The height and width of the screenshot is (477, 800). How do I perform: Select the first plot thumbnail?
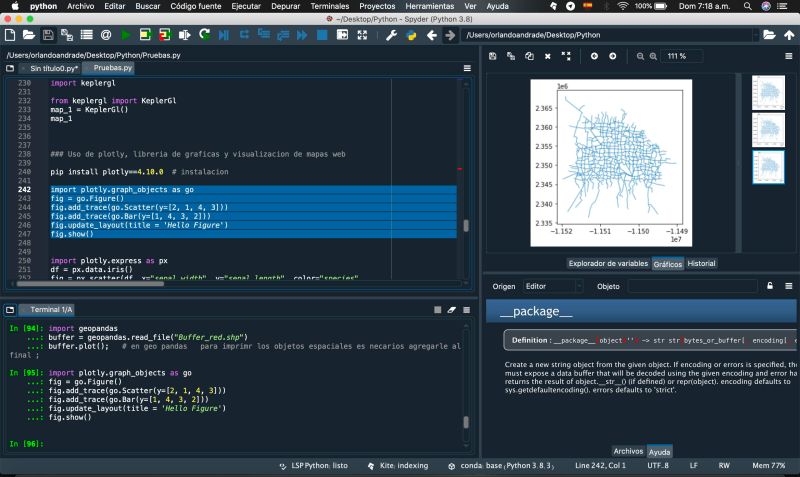[x=768, y=92]
